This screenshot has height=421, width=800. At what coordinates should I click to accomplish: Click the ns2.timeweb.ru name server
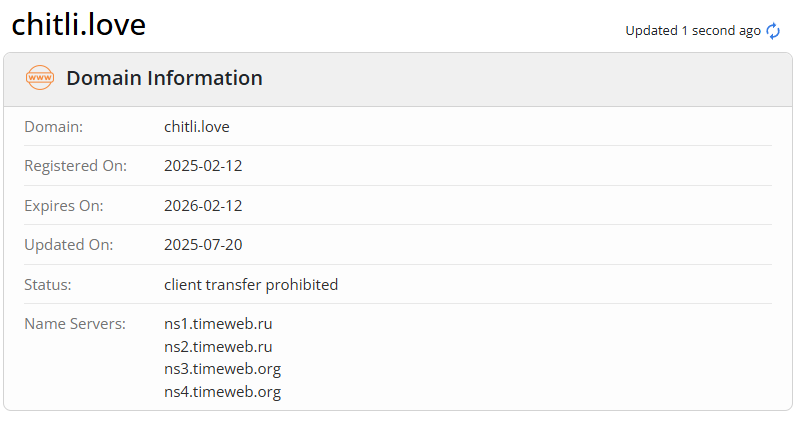coord(218,347)
